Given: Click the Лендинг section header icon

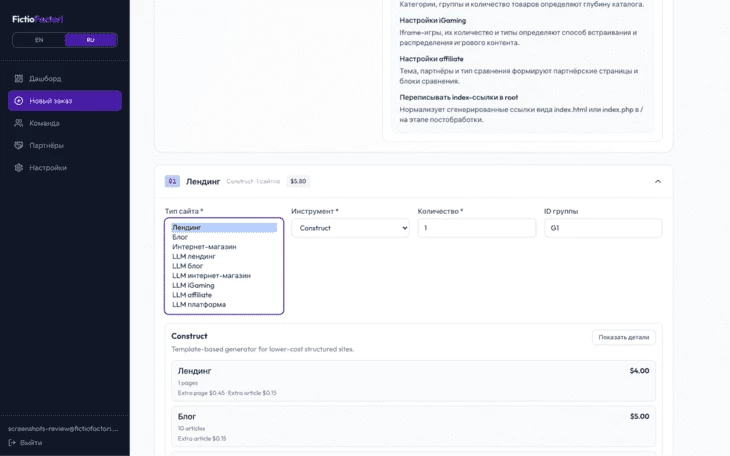Looking at the screenshot, I should [172, 181].
